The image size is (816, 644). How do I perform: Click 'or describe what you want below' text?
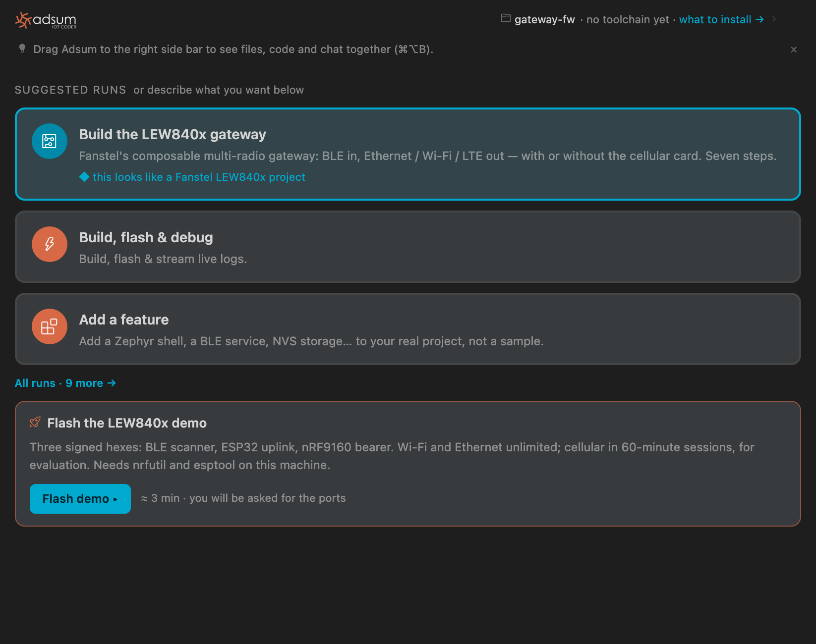click(219, 90)
